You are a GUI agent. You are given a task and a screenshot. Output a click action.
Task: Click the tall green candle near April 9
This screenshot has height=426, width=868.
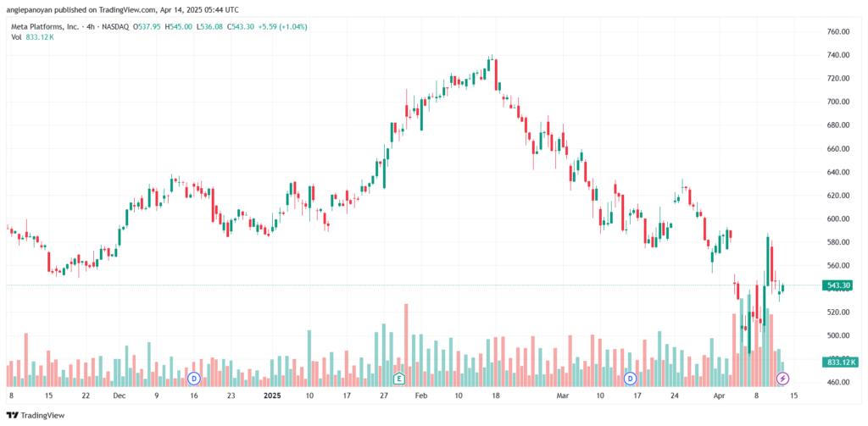pos(767,261)
